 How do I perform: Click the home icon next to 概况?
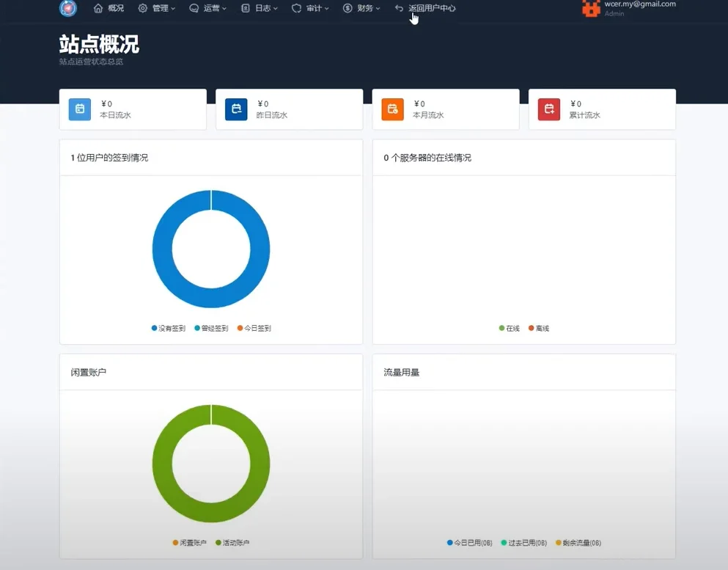[x=99, y=8]
